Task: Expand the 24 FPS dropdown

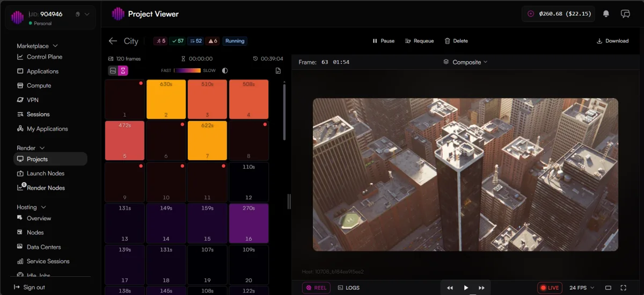Action: [x=582, y=287]
